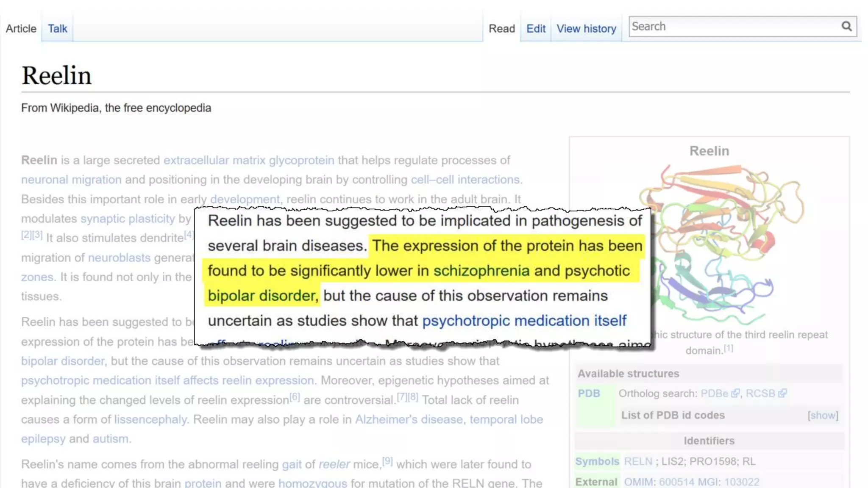This screenshot has width=868, height=488.
Task: Open the cell–cell interactions link
Action: [465, 180]
